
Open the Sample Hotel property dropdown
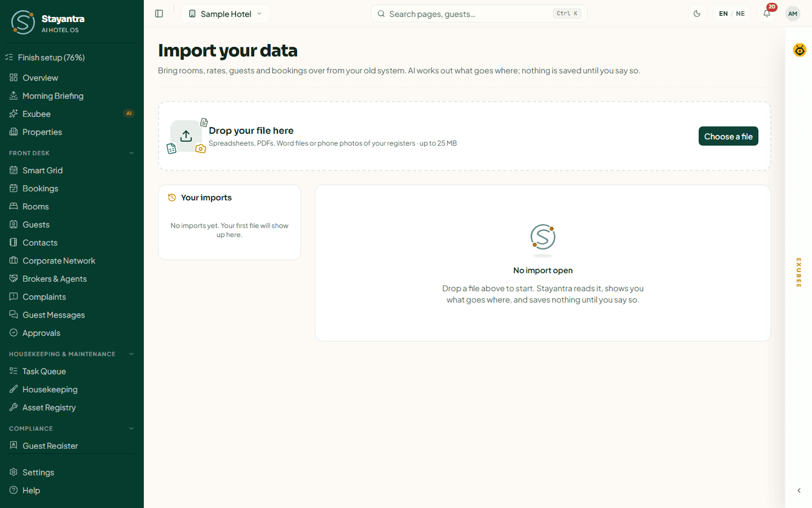[x=226, y=14]
